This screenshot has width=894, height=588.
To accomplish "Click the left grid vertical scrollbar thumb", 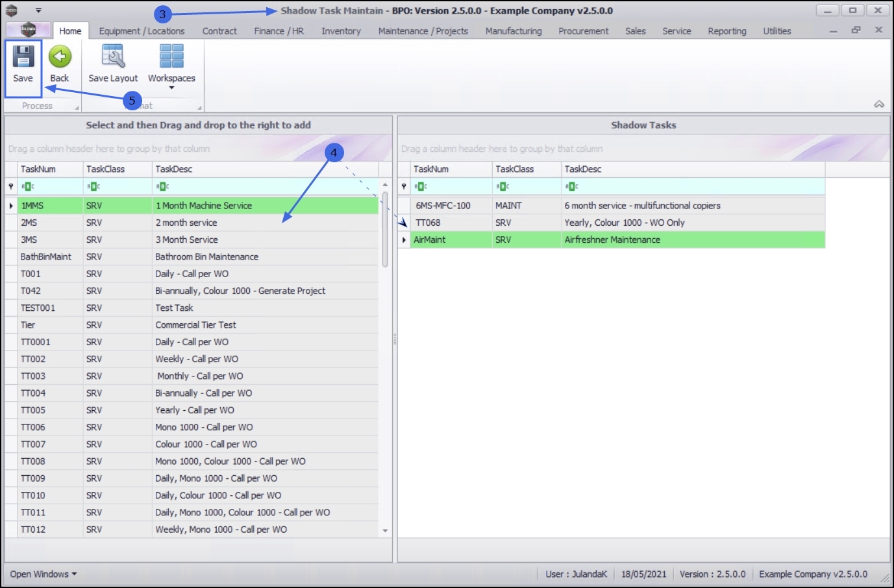I will click(385, 229).
